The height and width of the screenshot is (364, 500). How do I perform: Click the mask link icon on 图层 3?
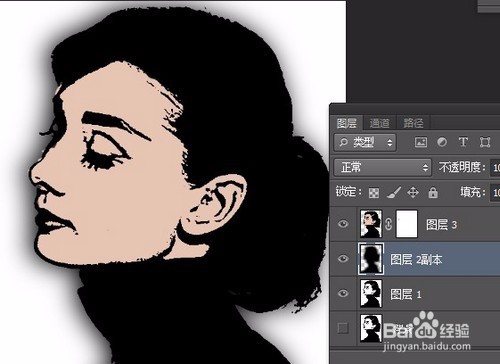(x=389, y=224)
